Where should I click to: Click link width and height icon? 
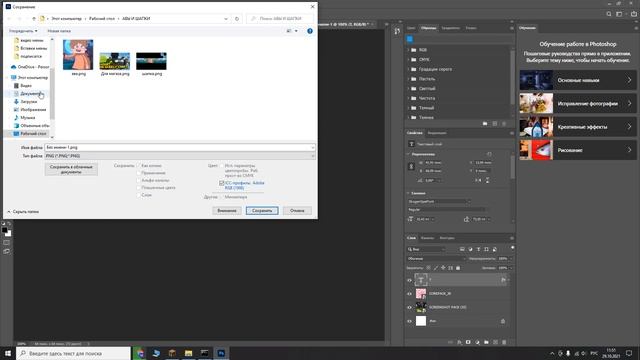coord(411,167)
